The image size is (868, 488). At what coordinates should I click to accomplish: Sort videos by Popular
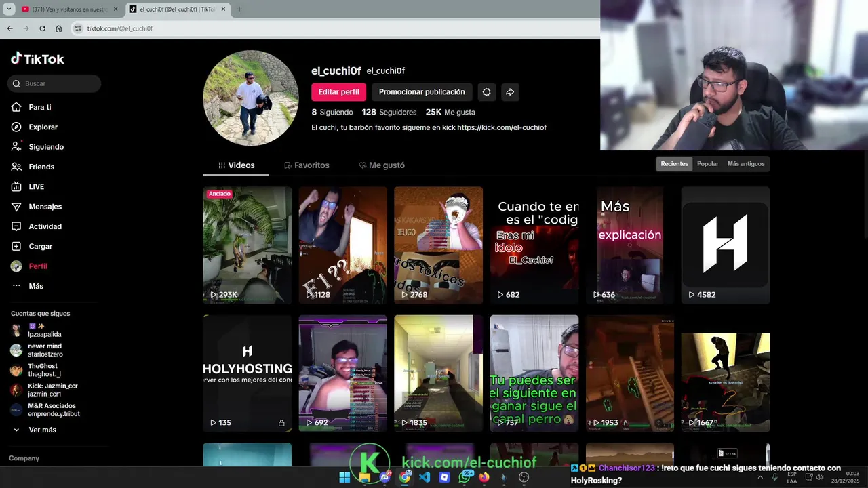point(707,164)
